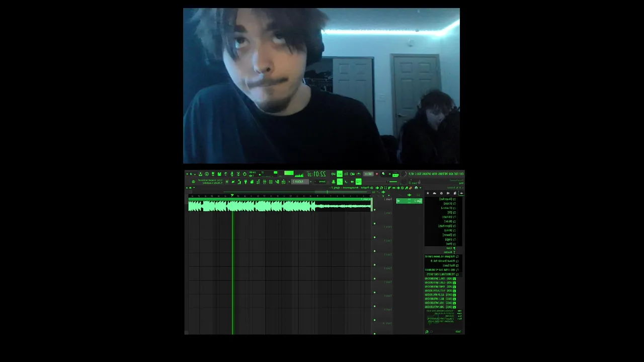Enable the wait for input option

pos(352,174)
